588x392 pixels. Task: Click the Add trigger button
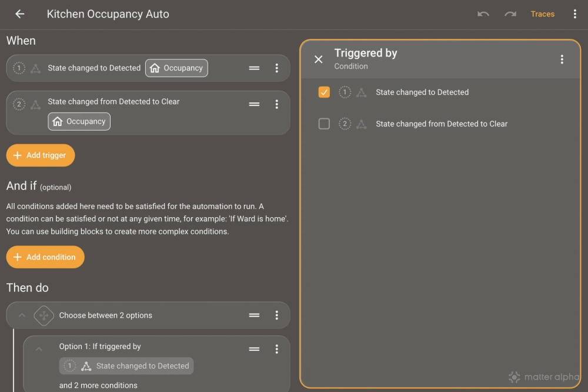(41, 155)
